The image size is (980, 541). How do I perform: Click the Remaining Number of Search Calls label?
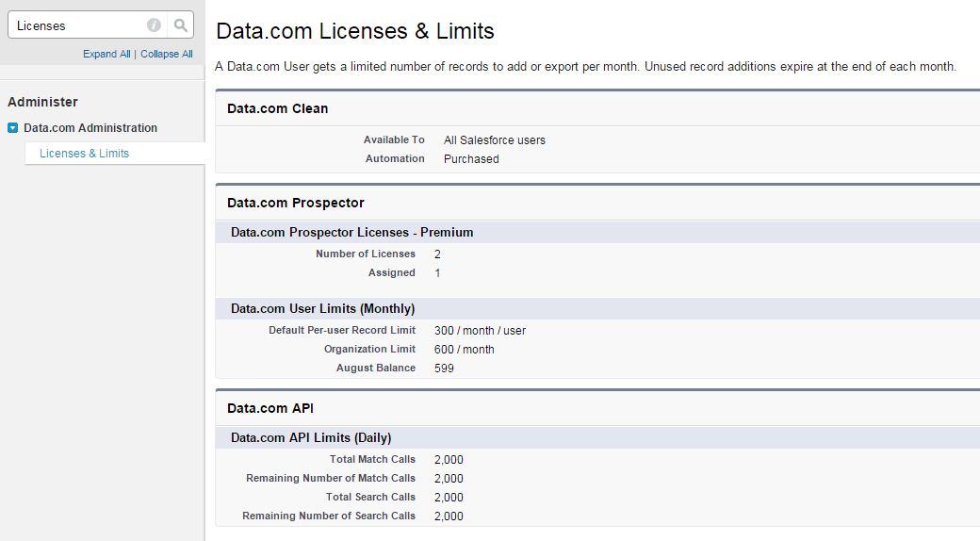tap(329, 516)
